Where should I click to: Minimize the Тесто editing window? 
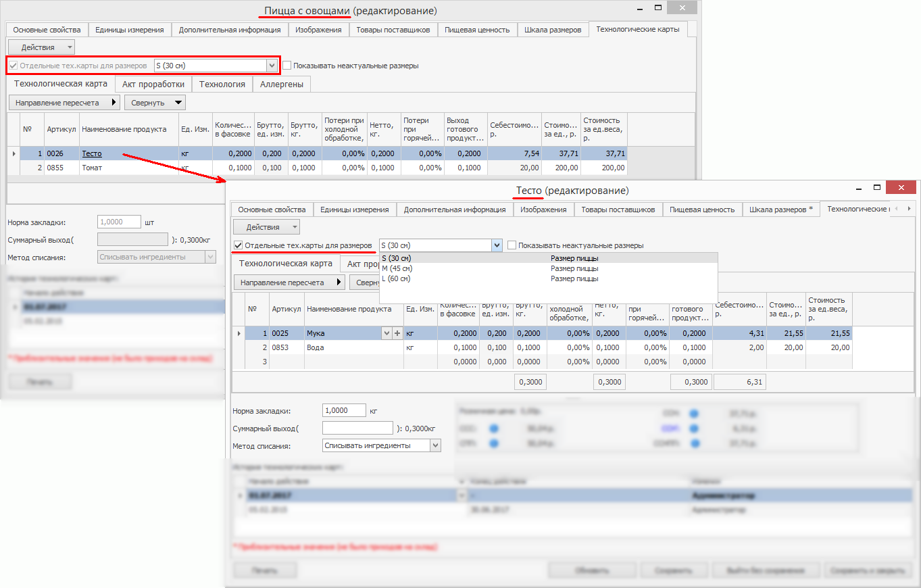tap(859, 190)
